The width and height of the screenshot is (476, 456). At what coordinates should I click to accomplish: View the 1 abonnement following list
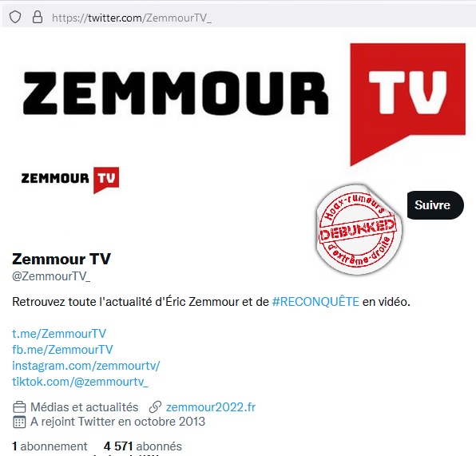click(x=50, y=446)
